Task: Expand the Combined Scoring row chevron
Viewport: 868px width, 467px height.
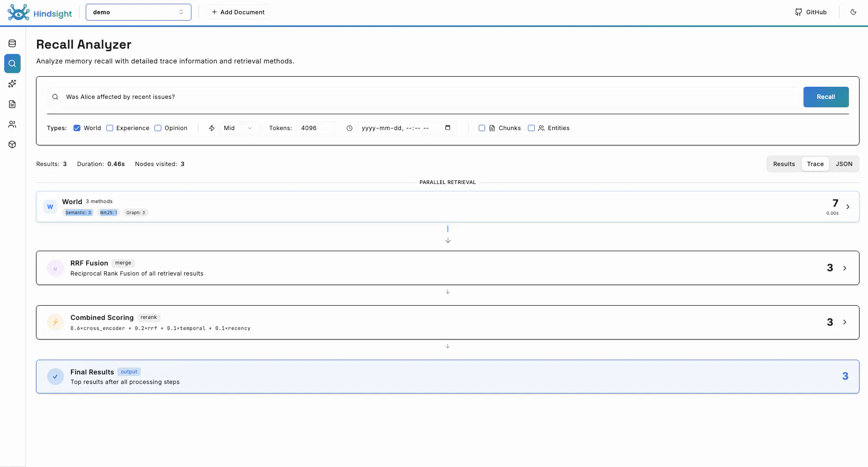Action: tap(845, 322)
